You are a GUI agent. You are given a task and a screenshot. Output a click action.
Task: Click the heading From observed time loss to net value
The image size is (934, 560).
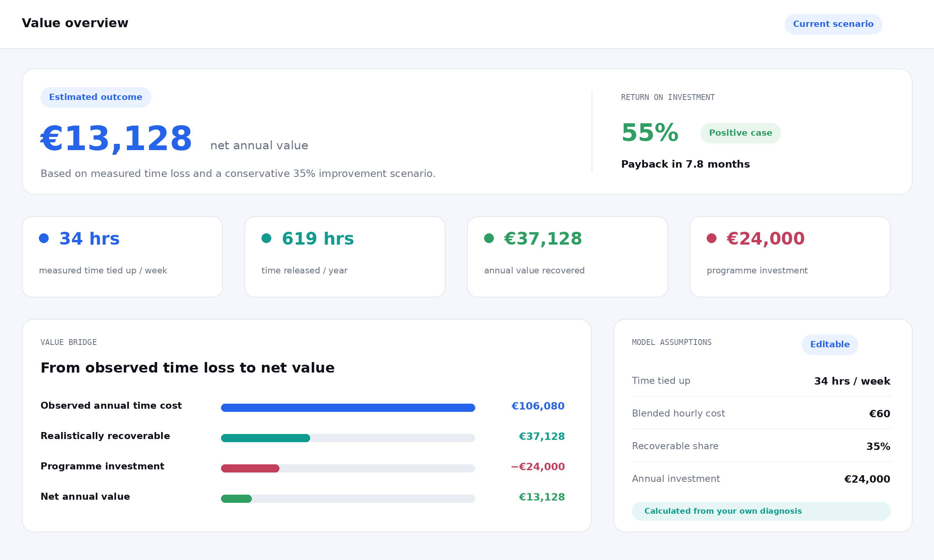click(x=188, y=368)
